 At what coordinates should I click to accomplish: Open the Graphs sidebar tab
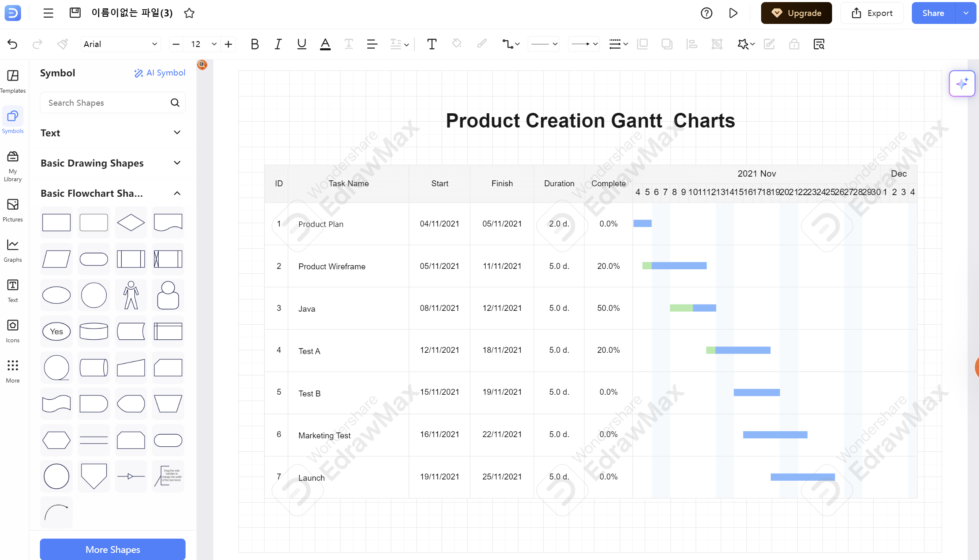pyautogui.click(x=13, y=250)
